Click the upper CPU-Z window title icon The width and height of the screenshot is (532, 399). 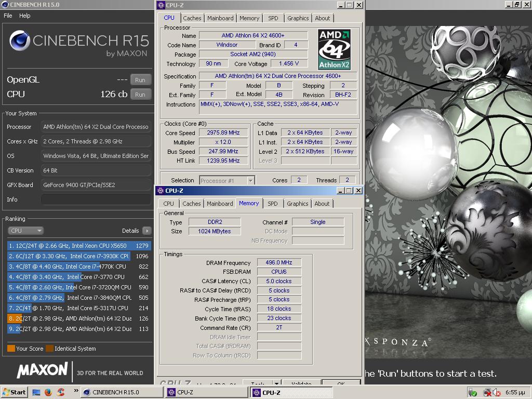pos(161,5)
